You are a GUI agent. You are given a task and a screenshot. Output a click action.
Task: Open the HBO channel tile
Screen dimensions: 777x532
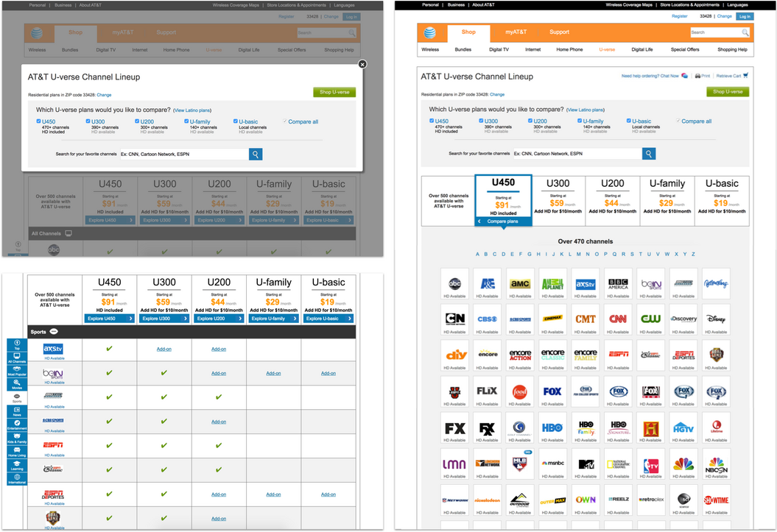(552, 428)
